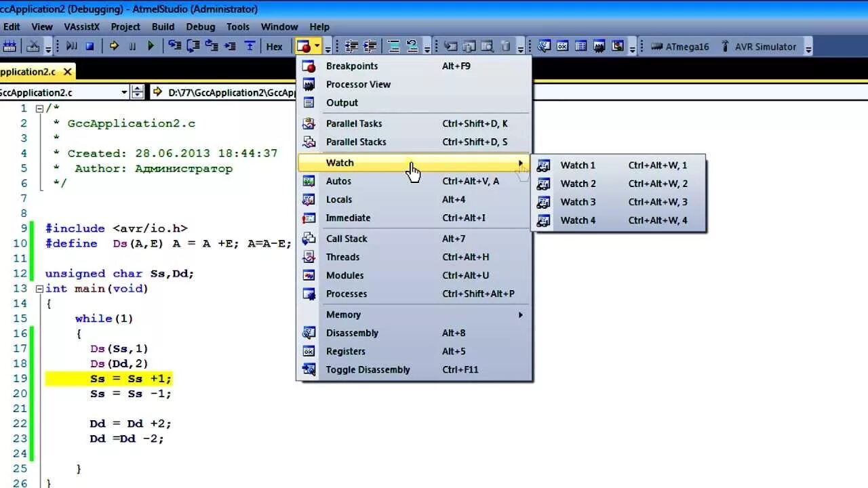Viewport: 868px width, 488px height.
Task: Click the Breakpoints window toolbar icon
Action: (303, 47)
